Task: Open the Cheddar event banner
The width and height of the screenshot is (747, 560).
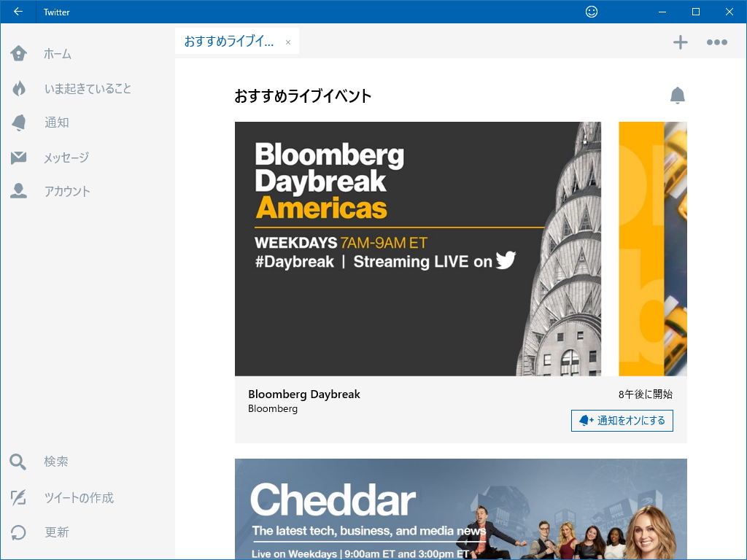Action: coord(461,508)
